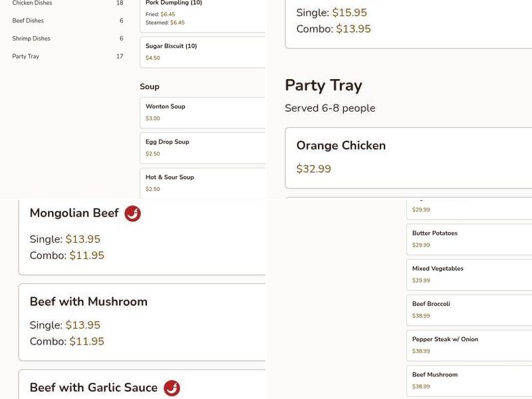
Task: Select Hot & Sour Soup from Soup section
Action: pyautogui.click(x=170, y=177)
